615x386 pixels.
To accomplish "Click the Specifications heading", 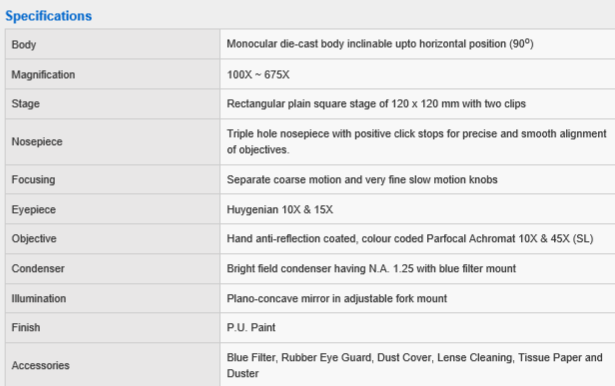I will (48, 16).
